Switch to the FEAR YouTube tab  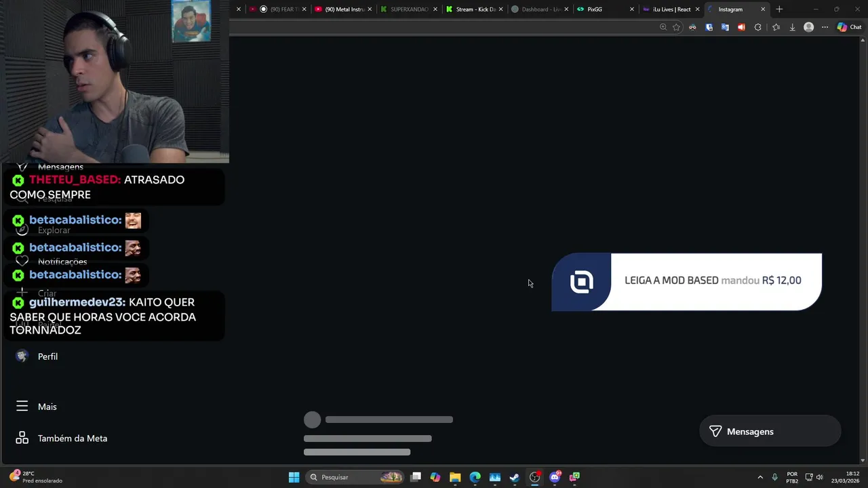278,9
